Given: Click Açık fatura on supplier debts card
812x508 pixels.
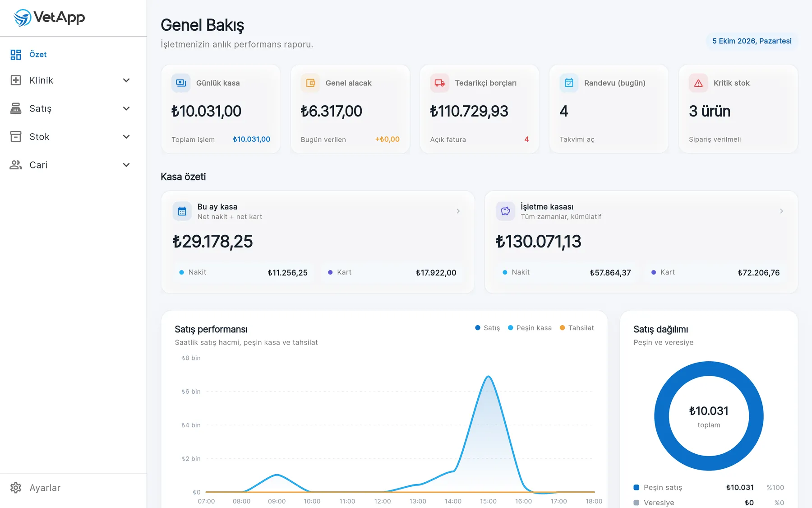Looking at the screenshot, I should pos(448,140).
